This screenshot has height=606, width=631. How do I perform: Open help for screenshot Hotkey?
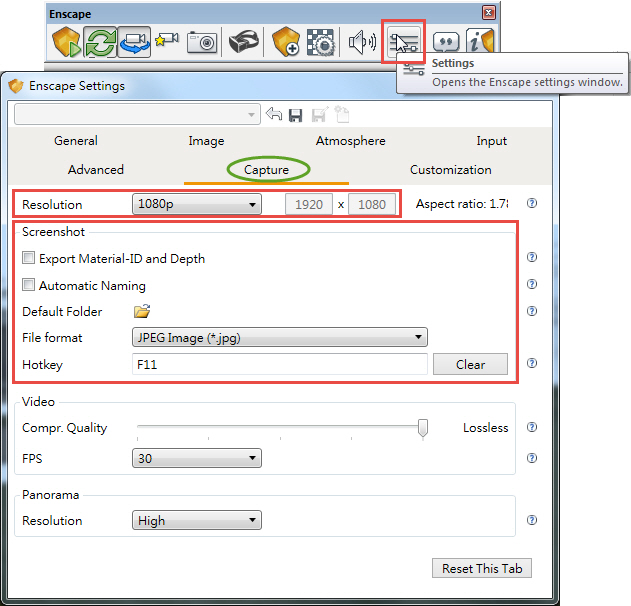tap(532, 363)
